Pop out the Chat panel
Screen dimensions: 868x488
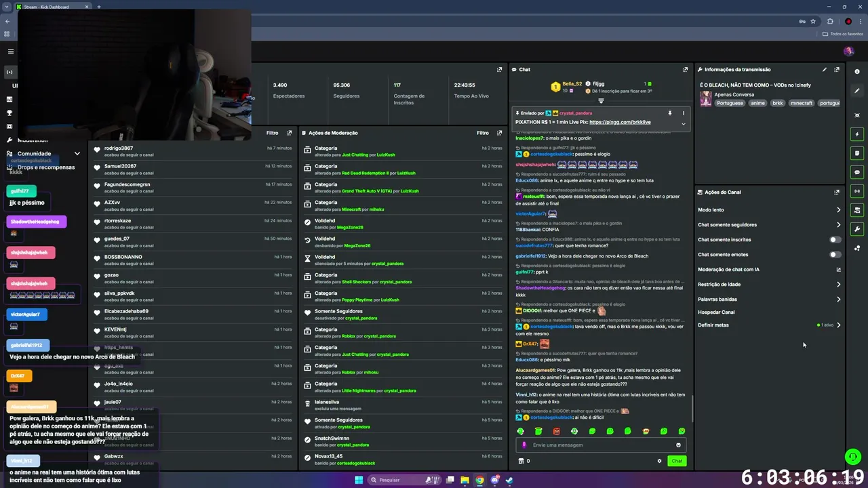point(685,69)
